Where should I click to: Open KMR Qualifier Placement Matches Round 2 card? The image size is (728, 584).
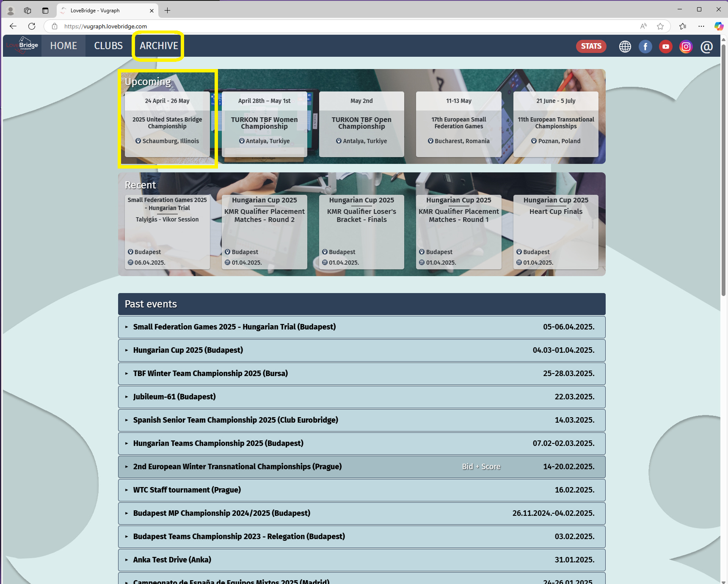coord(265,232)
